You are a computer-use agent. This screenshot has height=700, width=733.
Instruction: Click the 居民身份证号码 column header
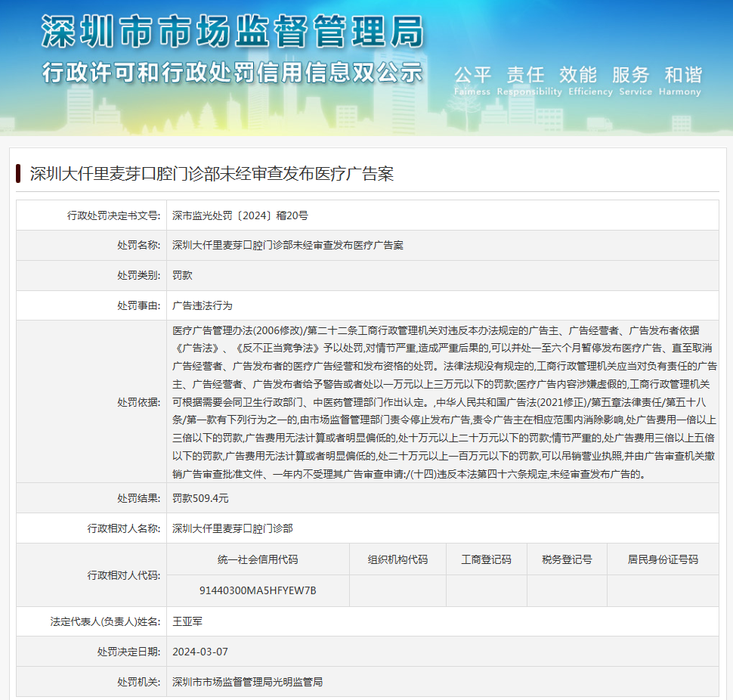[663, 560]
